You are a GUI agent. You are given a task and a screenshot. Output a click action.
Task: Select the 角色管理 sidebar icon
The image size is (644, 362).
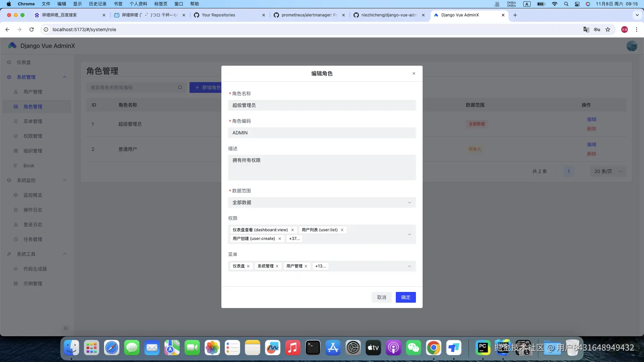[16, 107]
